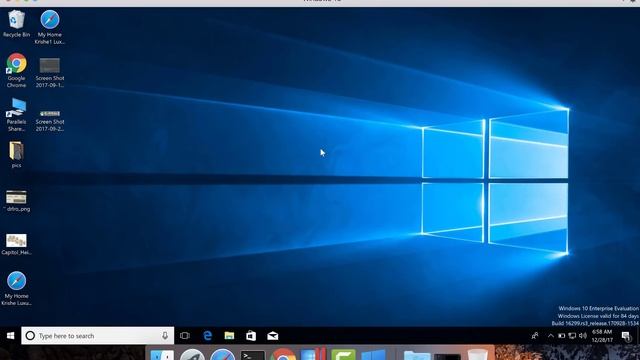The width and height of the screenshot is (640, 360).
Task: Open Microsoft Store from the taskbar
Action: [251, 336]
